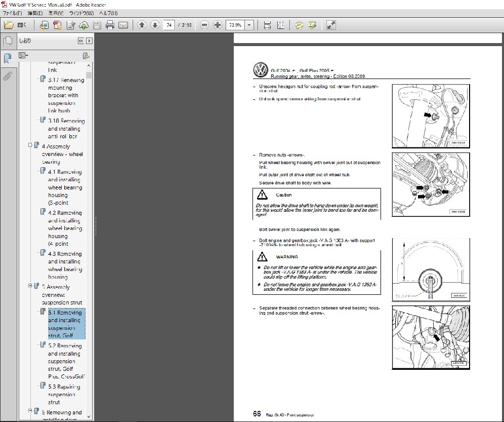Open a file with the folder icon
This screenshot has width=504, height=422.
[x=9, y=25]
